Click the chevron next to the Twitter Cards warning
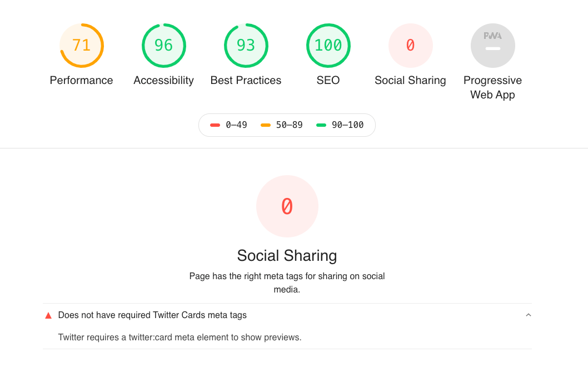This screenshot has width=588, height=367. click(528, 314)
